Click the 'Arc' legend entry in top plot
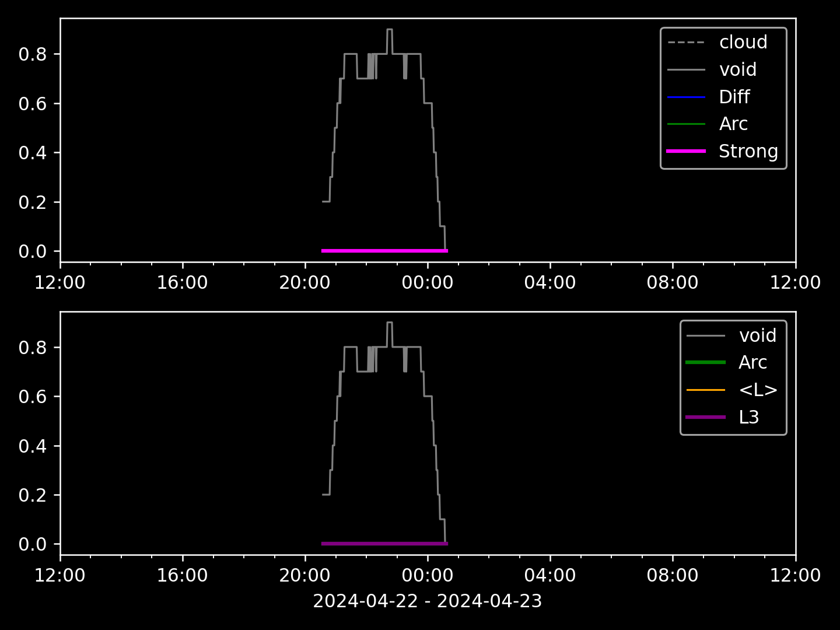This screenshot has height=630, width=840. tap(733, 124)
